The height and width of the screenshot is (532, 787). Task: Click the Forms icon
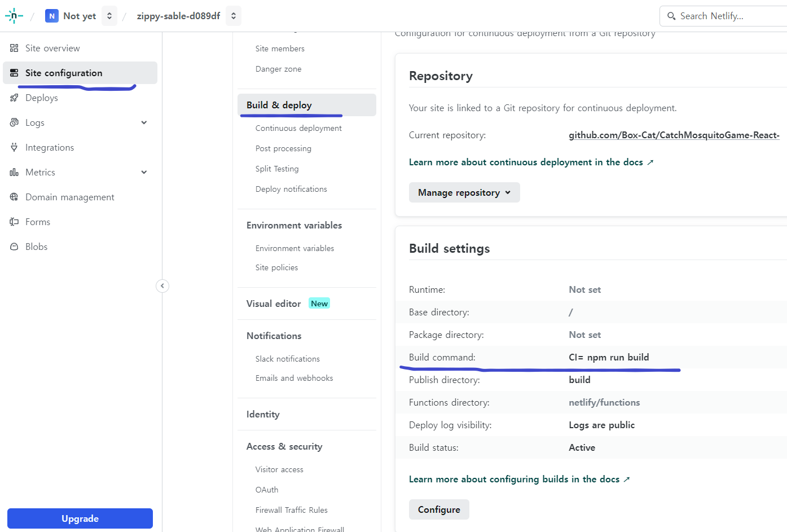pos(14,222)
